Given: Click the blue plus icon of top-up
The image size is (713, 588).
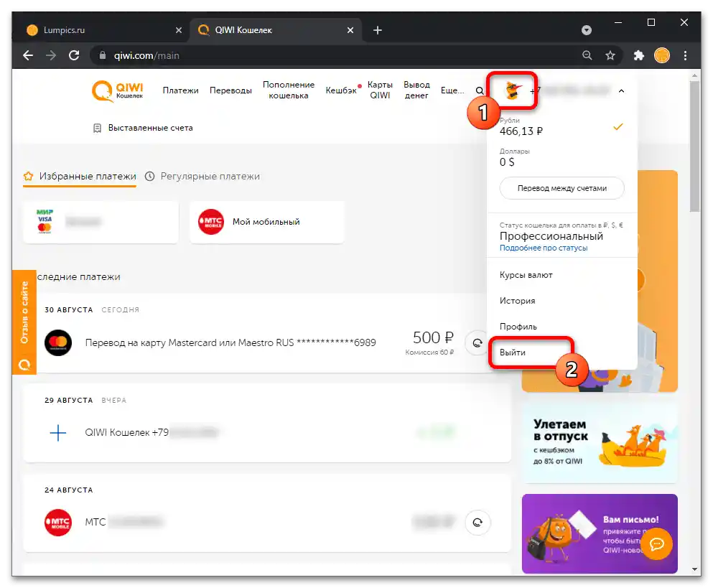Looking at the screenshot, I should (57, 432).
